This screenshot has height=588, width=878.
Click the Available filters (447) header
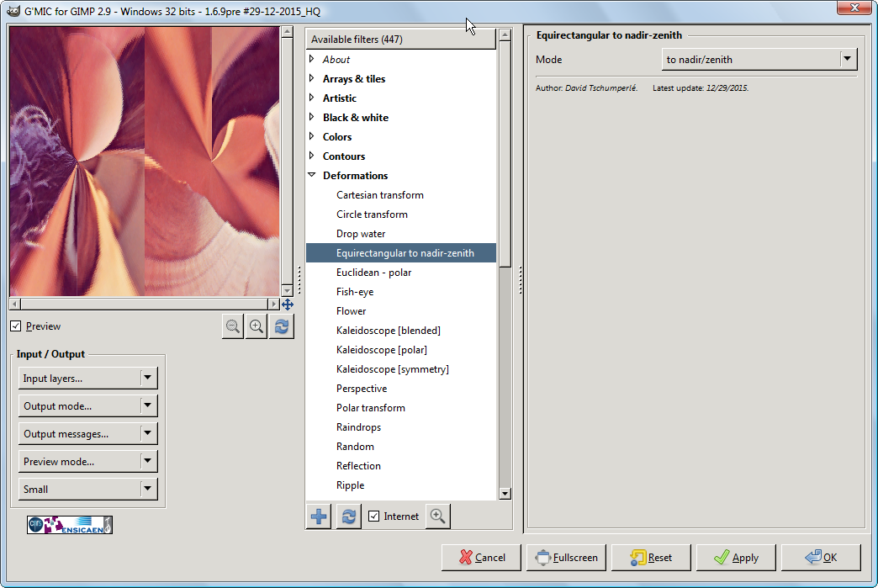tap(401, 40)
